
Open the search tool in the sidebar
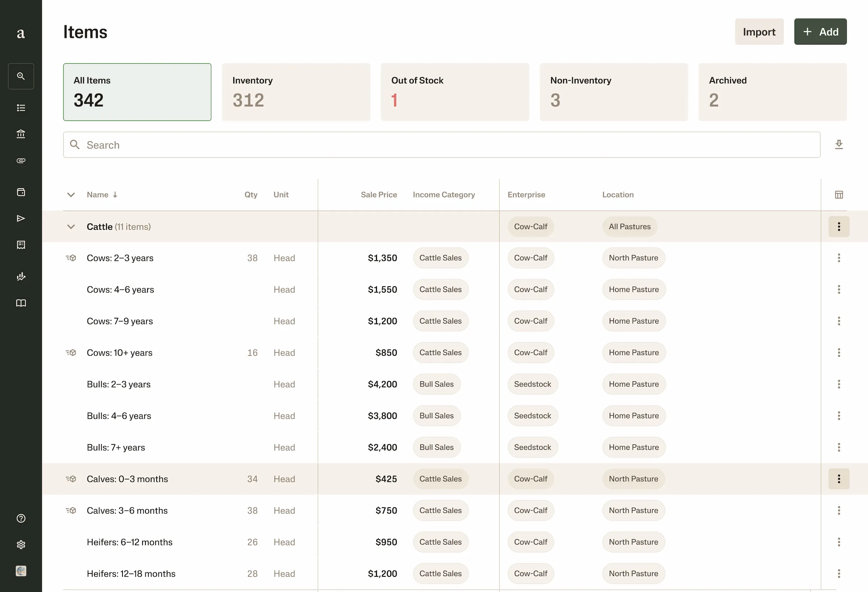point(21,76)
